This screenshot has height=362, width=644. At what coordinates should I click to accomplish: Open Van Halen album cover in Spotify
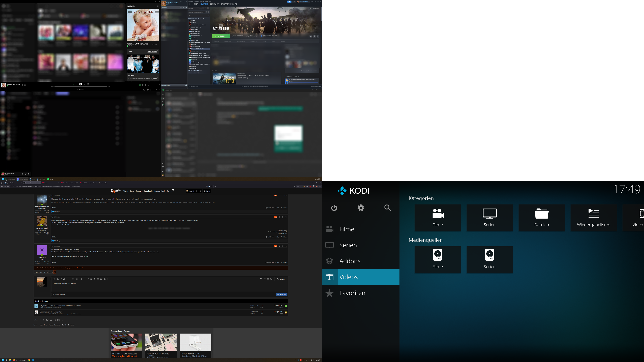pos(143,25)
